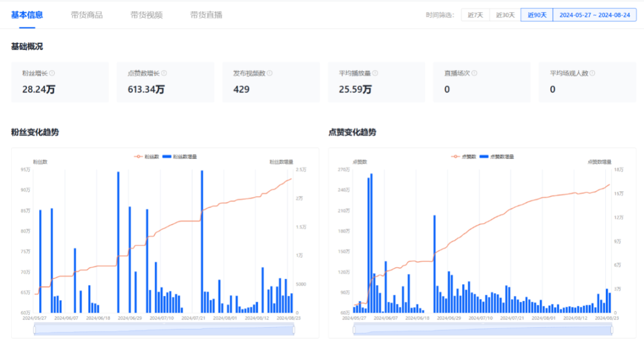Toggle 粉丝数 line series in legend

point(147,157)
